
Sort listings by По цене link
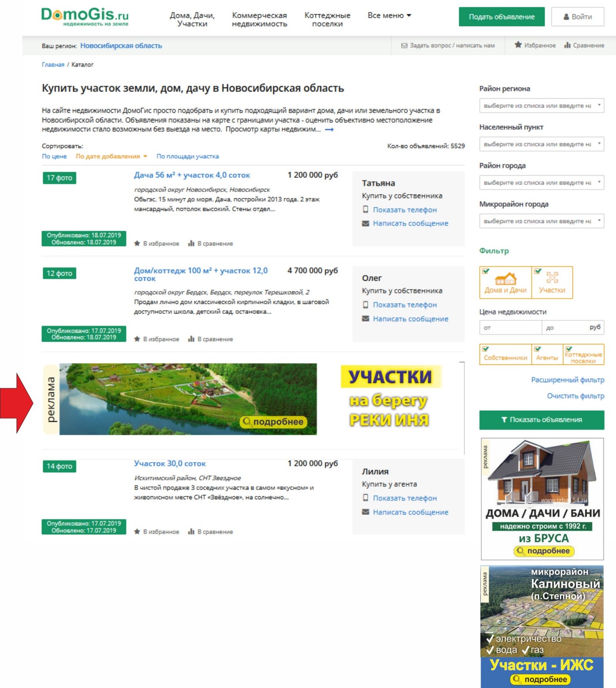54,156
